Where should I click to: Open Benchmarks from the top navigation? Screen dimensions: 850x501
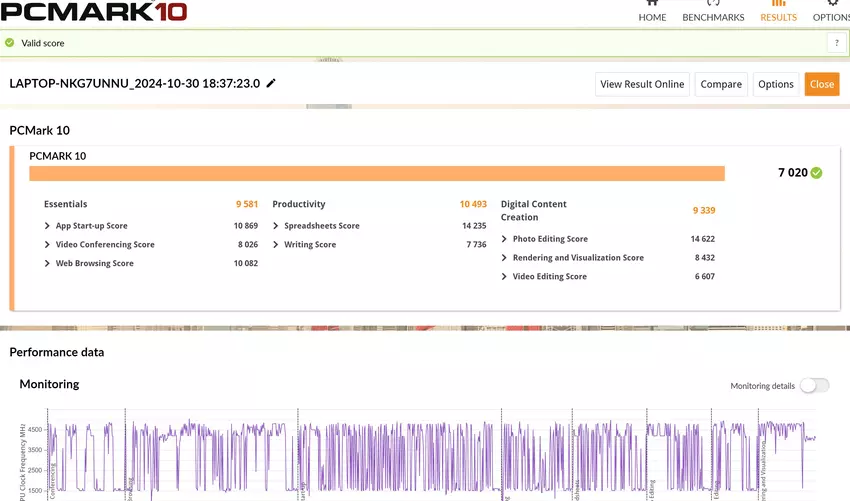[x=713, y=4]
